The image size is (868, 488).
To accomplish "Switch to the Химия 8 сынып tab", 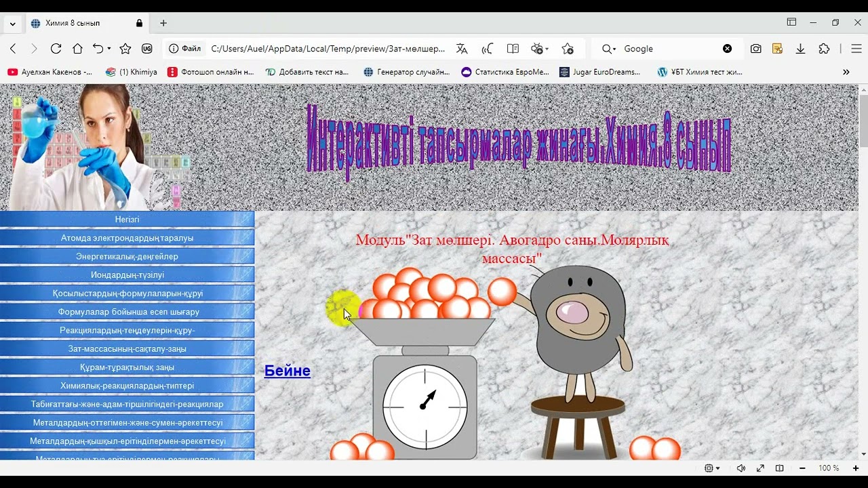I will click(x=87, y=23).
